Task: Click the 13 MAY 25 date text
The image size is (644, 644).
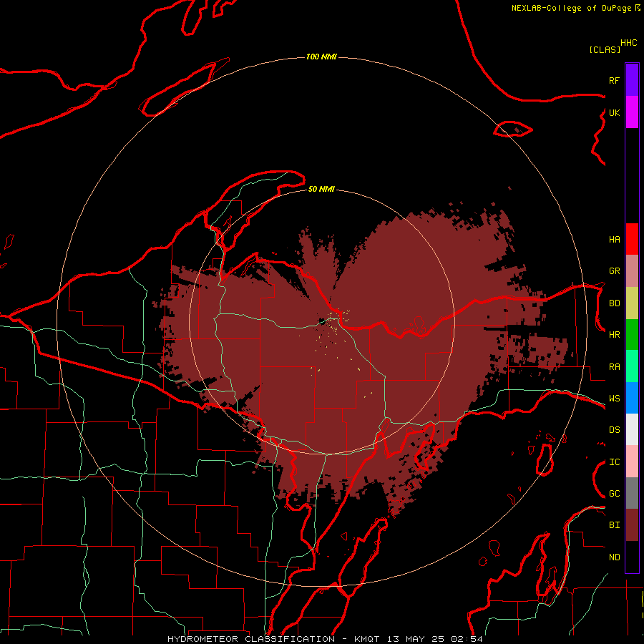Action: pyautogui.click(x=417, y=639)
